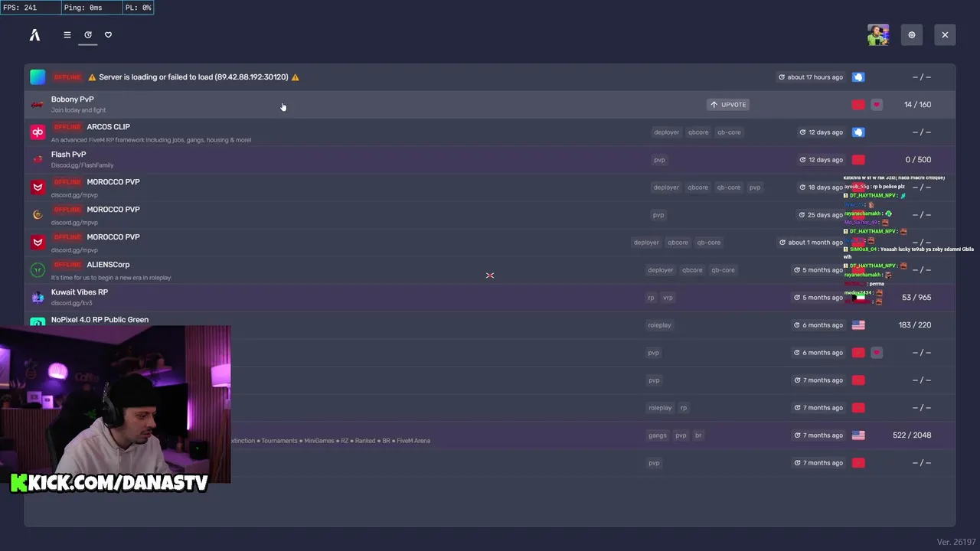
Task: Click the red flag in roleplay rp tags row
Action: coord(858,408)
